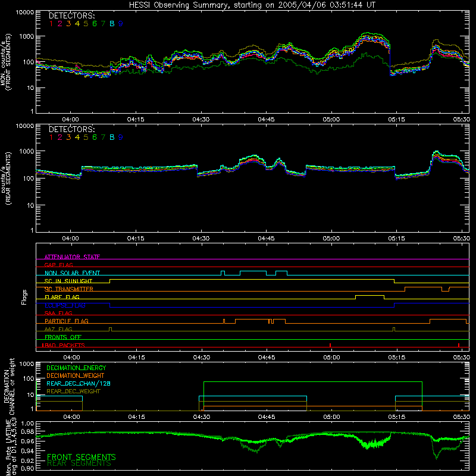
Task: Click the 05:00 tick under the rear segments plot
Action: tap(331, 239)
